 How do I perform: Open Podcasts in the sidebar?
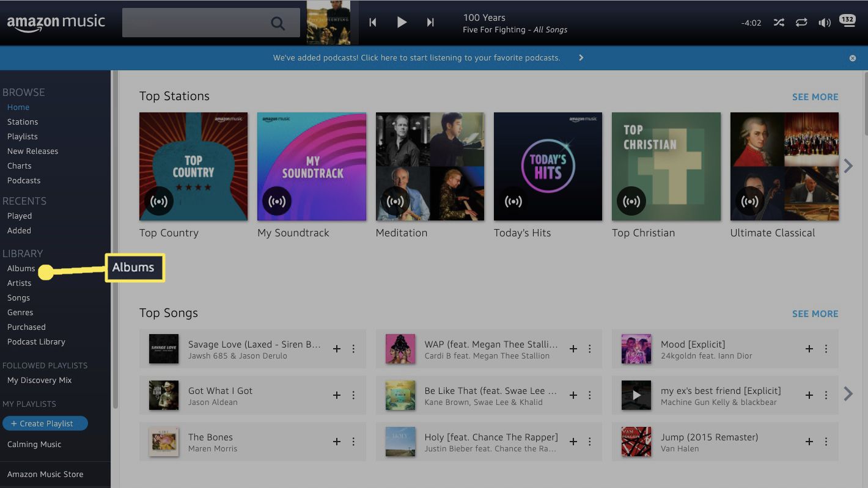(24, 180)
